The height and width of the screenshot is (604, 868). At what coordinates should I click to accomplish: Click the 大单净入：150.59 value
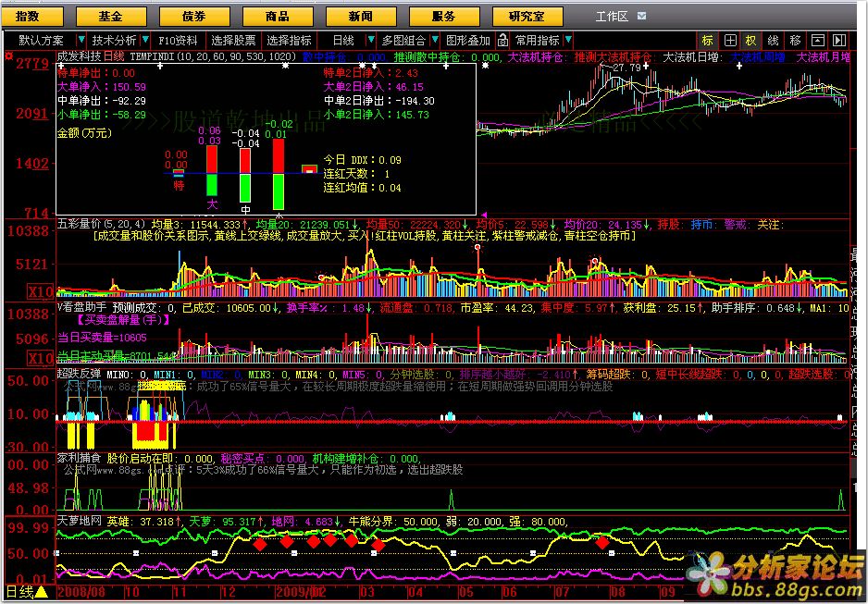pyautogui.click(x=101, y=87)
